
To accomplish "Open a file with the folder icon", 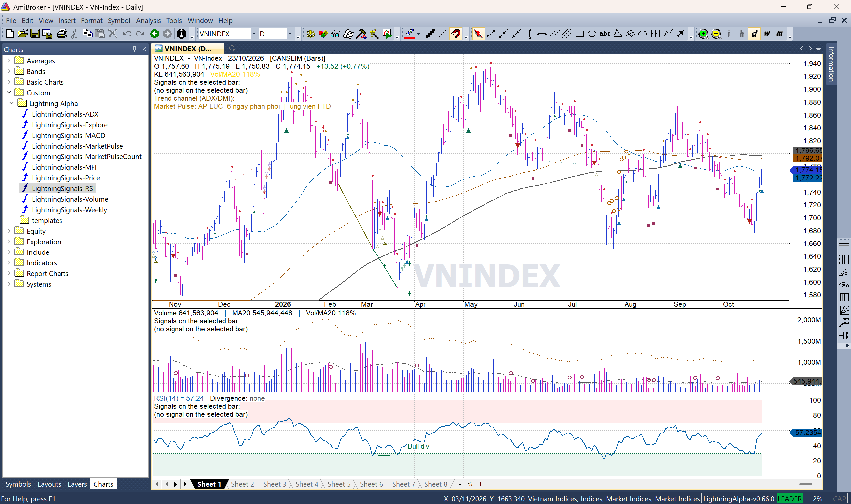I will coord(22,34).
